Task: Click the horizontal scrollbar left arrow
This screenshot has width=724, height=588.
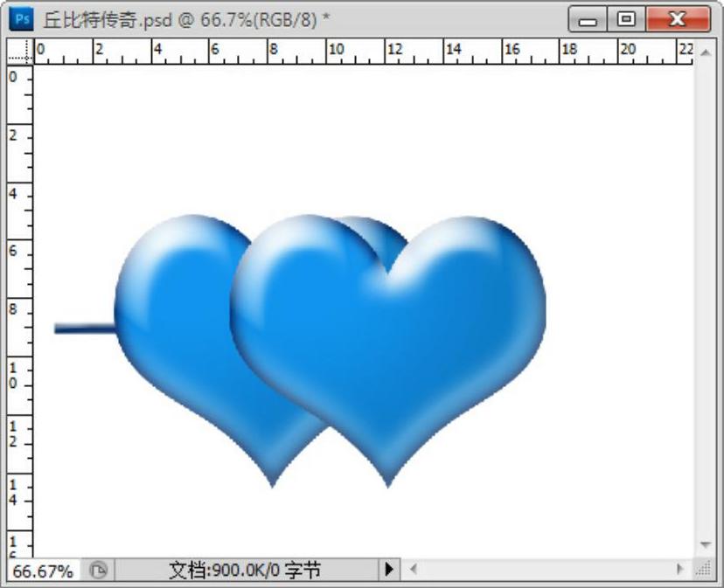Action: (x=414, y=570)
